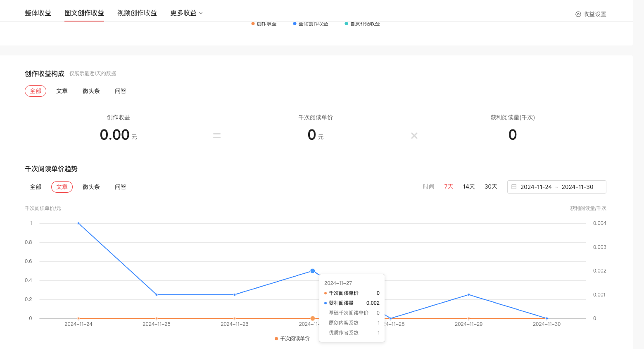Select 全部 filter under 千次阅读单价趋势
This screenshot has width=644, height=349.
coord(36,187)
